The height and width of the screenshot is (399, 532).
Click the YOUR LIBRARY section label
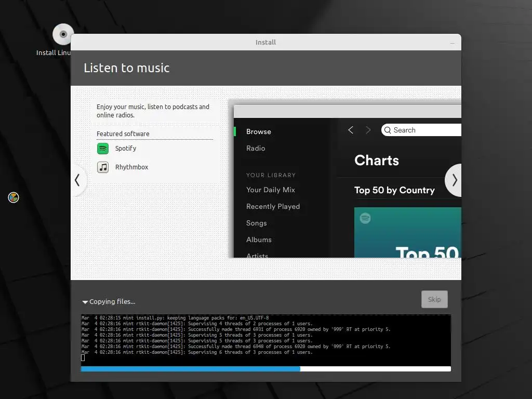pyautogui.click(x=271, y=175)
